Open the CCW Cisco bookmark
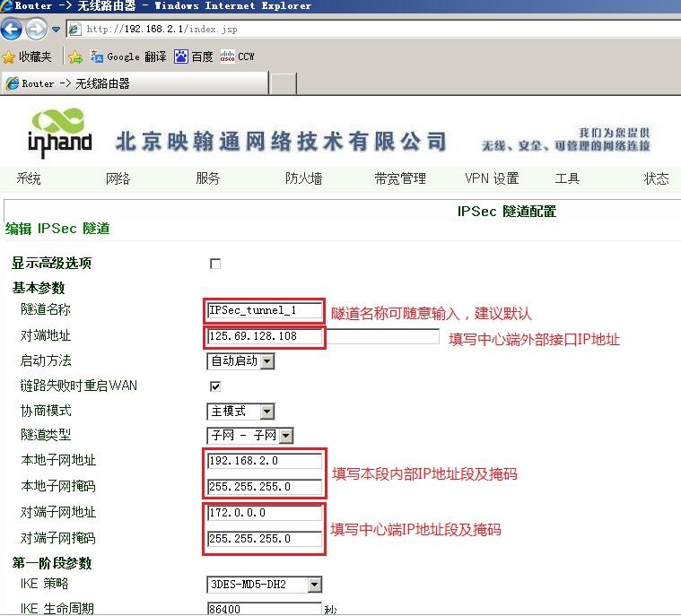 (x=238, y=56)
